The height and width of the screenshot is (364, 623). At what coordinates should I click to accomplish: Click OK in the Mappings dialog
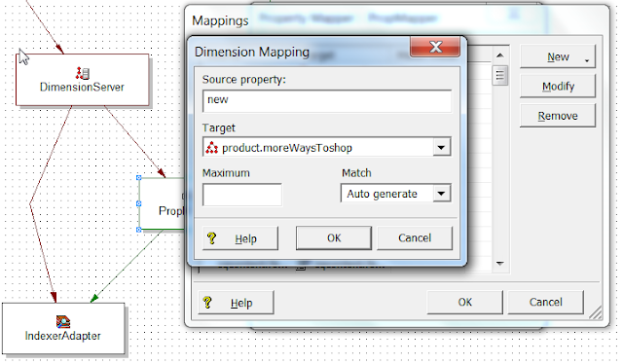[465, 303]
